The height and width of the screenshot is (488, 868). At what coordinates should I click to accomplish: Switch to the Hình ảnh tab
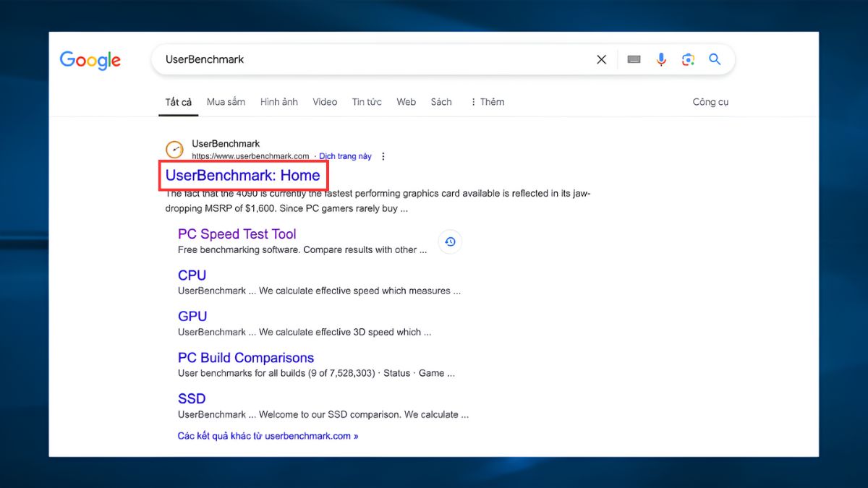tap(279, 102)
